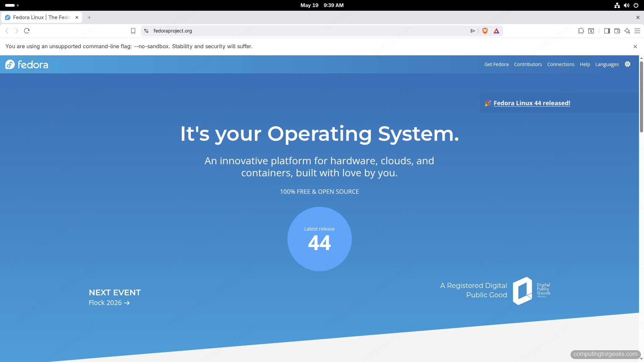Open the Brave Wallet icon
The height and width of the screenshot is (362, 644).
tap(617, 31)
